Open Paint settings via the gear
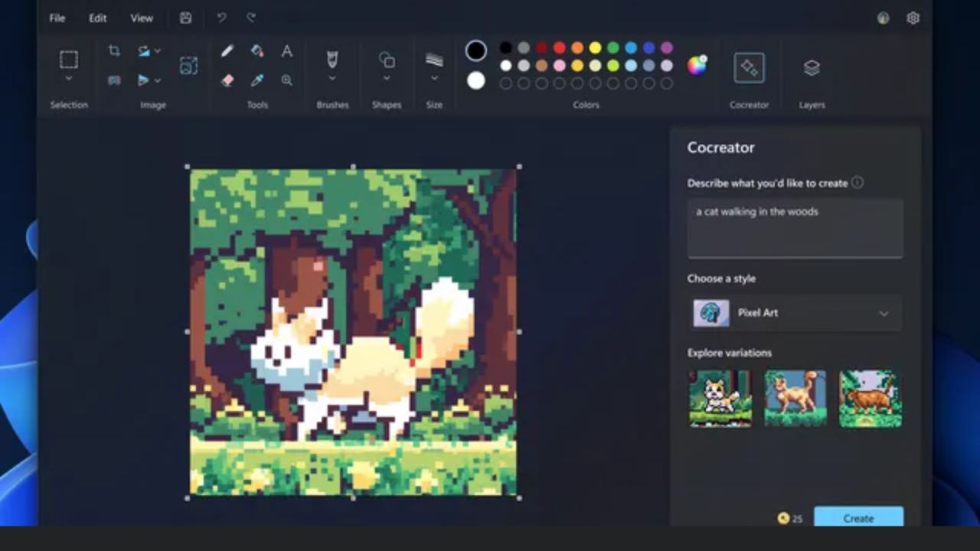Image resolution: width=980 pixels, height=551 pixels. tap(913, 17)
